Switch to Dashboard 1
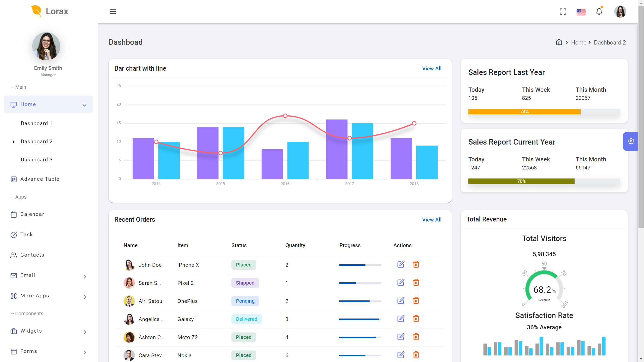This screenshot has width=644, height=362. [36, 123]
